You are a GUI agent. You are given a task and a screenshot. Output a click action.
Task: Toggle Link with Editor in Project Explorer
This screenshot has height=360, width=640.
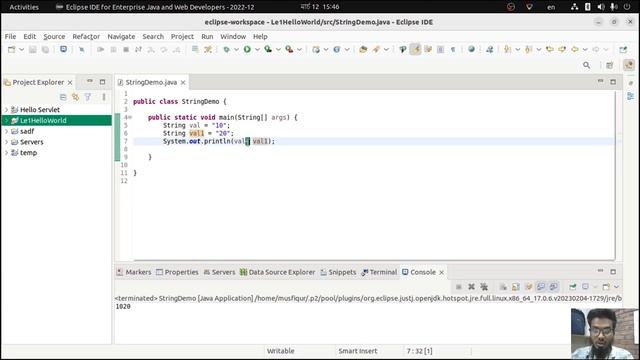76,97
